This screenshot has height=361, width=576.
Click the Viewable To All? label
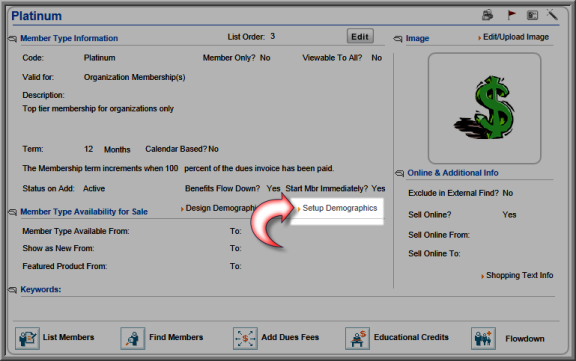[x=332, y=58]
